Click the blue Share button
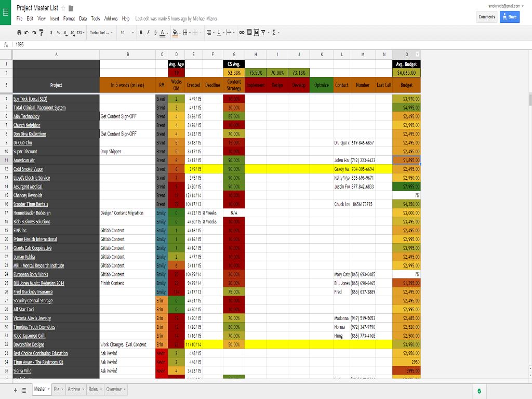The image size is (532, 399). [510, 17]
